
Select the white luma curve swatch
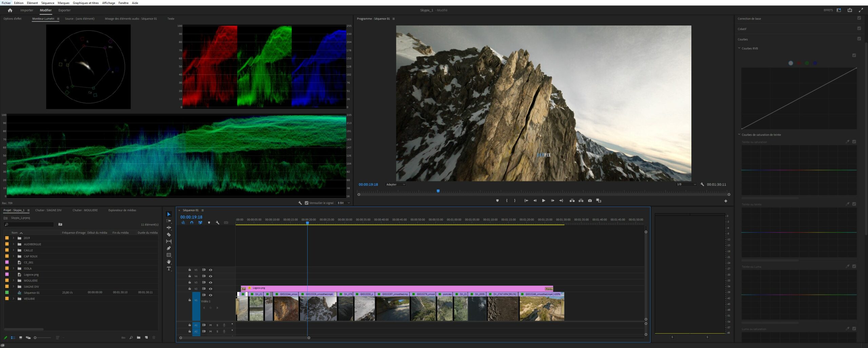(x=791, y=63)
